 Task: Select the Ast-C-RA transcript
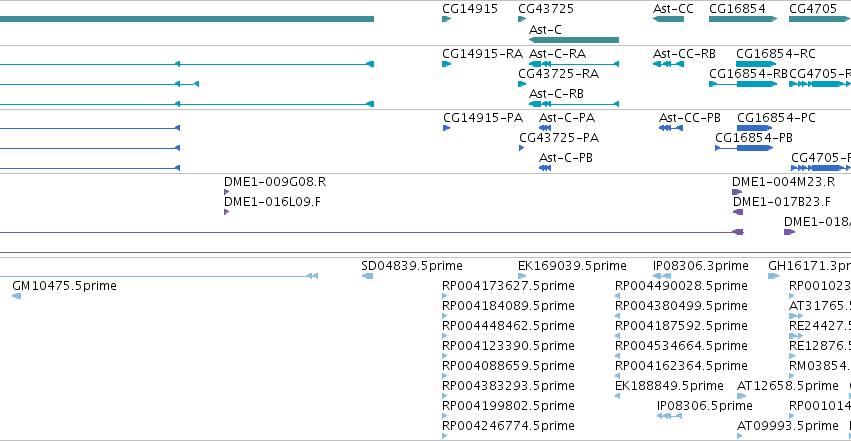tap(574, 64)
